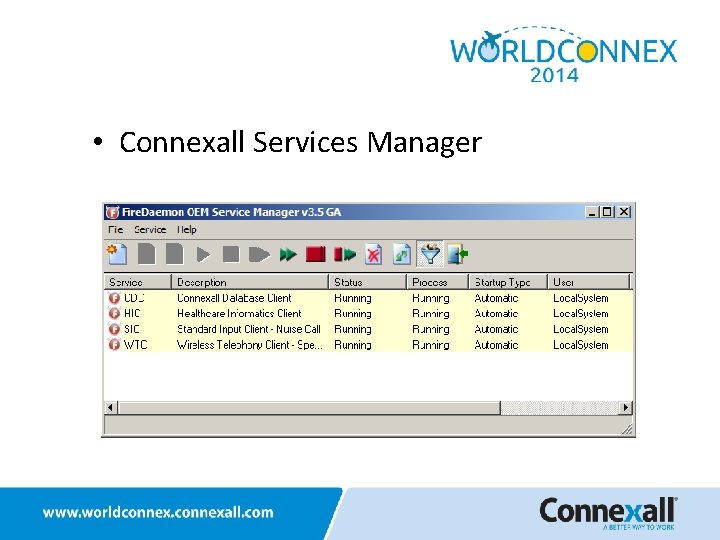Click the new service definition icon
This screenshot has width=720, height=540.
tap(117, 254)
